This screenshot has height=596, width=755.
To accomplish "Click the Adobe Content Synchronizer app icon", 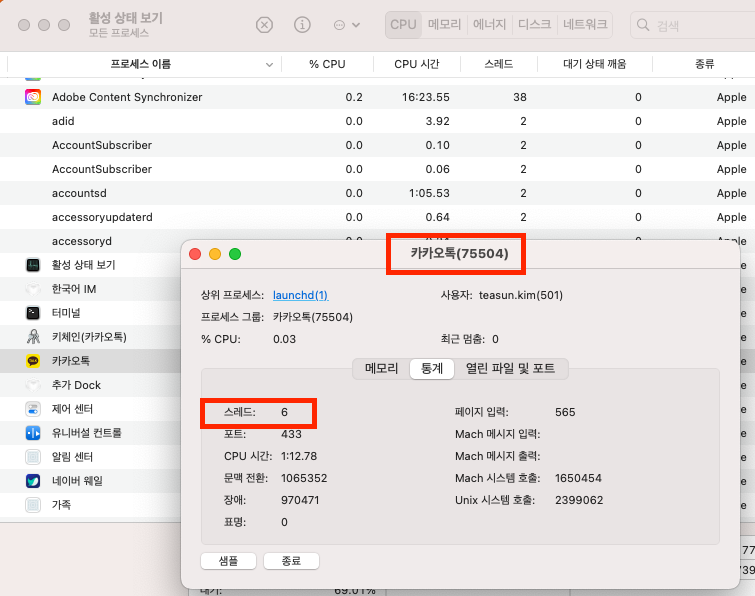I will click(x=33, y=97).
